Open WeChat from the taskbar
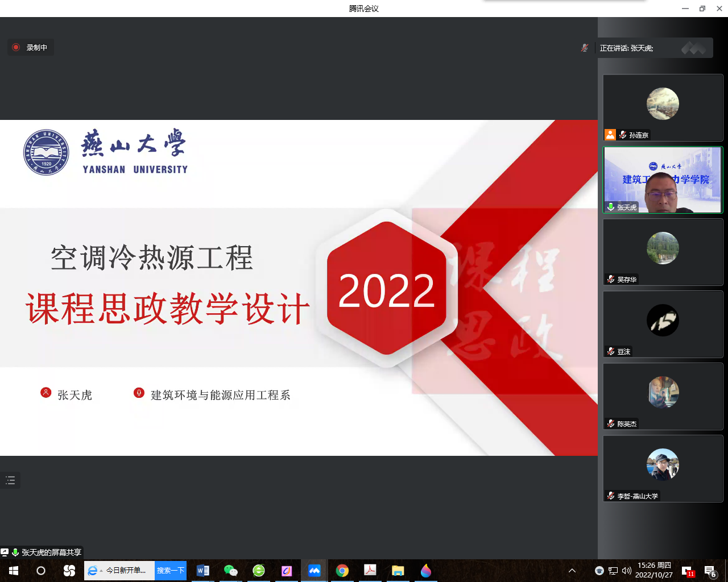 tap(230, 571)
